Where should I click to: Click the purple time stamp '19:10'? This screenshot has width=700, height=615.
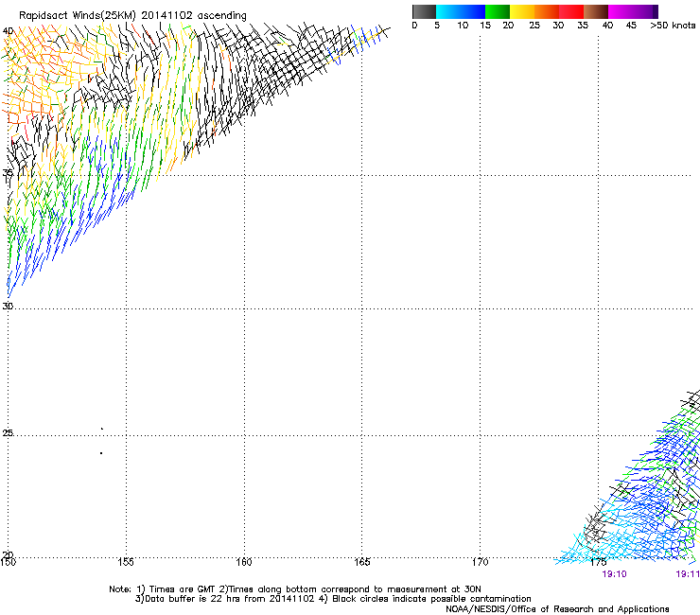coord(614,574)
